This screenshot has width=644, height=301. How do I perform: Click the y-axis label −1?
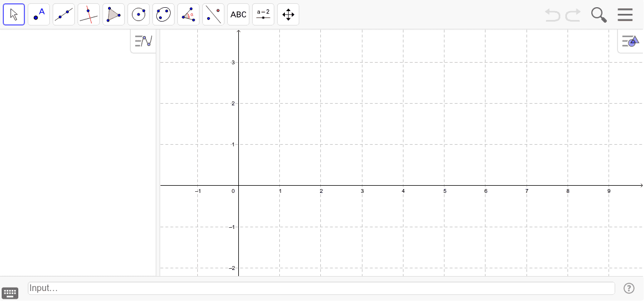[232, 227]
